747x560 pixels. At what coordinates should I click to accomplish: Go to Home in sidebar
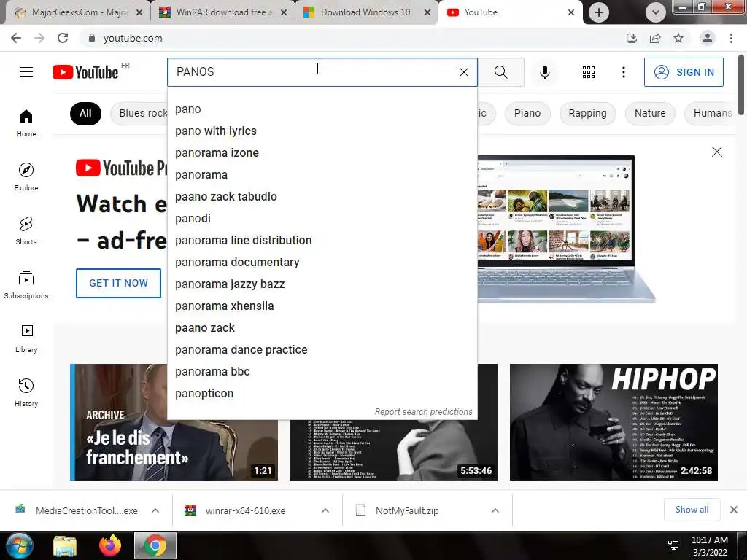tap(26, 122)
